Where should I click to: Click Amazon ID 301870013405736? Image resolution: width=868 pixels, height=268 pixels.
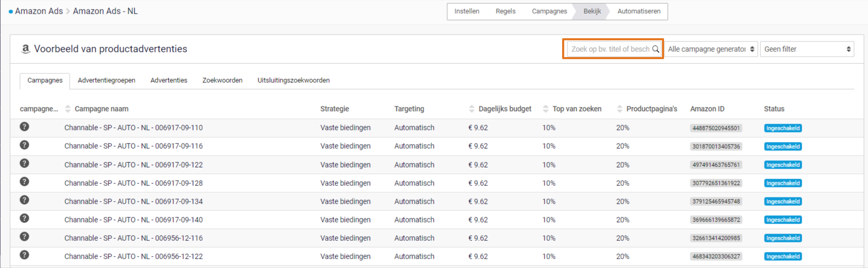point(716,147)
